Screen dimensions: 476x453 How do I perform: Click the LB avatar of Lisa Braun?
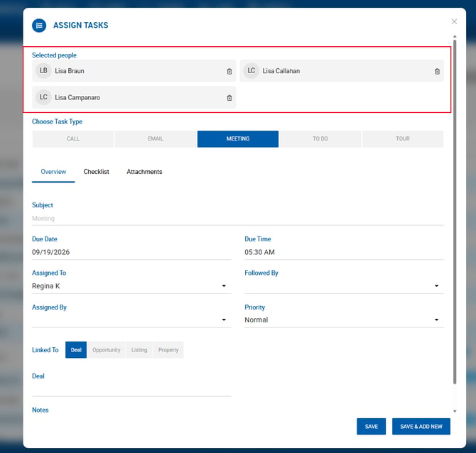[43, 71]
